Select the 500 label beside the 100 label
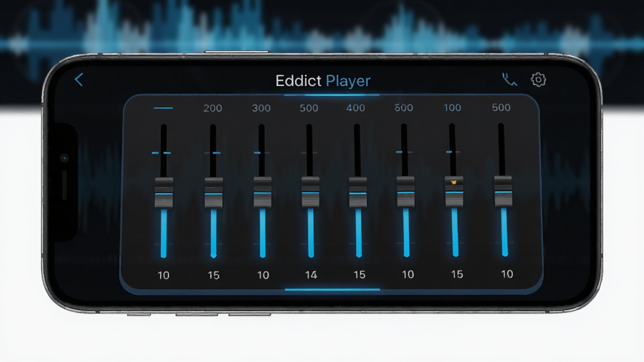This screenshot has height=362, width=644. 501,107
